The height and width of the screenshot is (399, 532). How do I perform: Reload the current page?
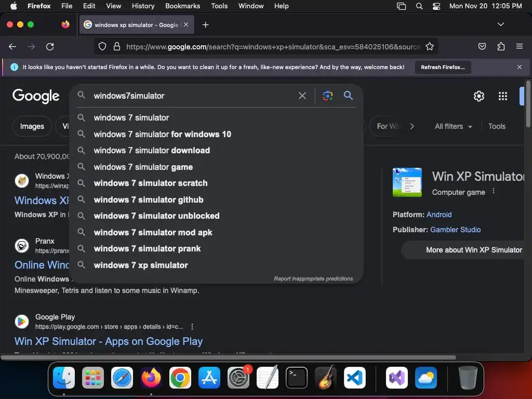pos(50,46)
